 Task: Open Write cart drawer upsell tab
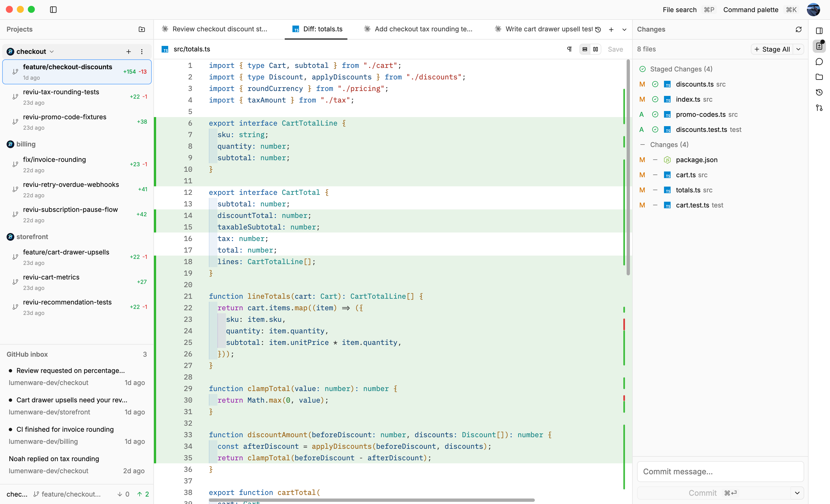coord(544,29)
